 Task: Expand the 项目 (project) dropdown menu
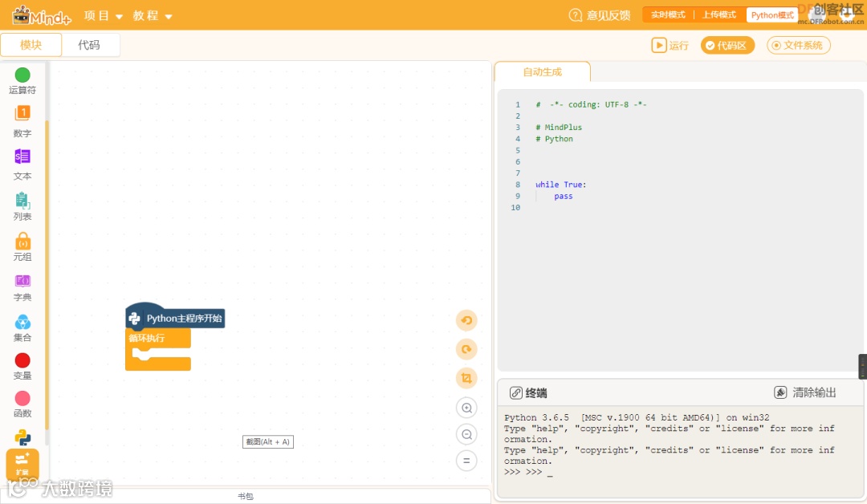(x=104, y=15)
